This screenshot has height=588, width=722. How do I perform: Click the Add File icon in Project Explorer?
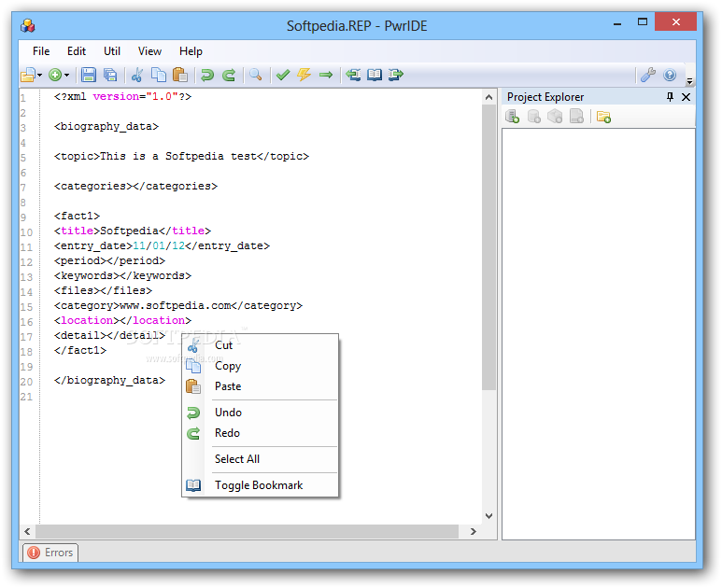(x=576, y=117)
